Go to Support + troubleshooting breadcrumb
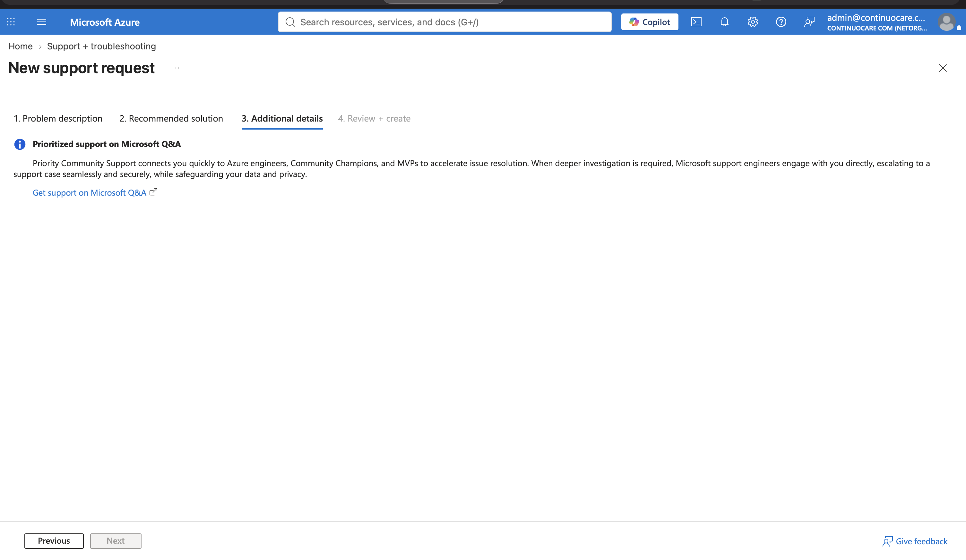The height and width of the screenshot is (560, 966). (x=102, y=47)
